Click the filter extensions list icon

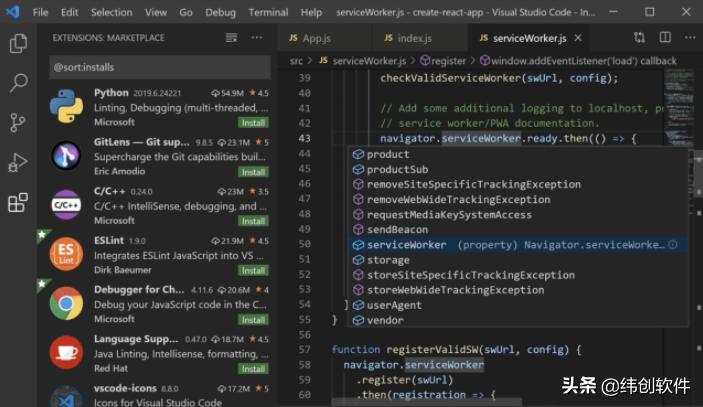click(x=232, y=38)
